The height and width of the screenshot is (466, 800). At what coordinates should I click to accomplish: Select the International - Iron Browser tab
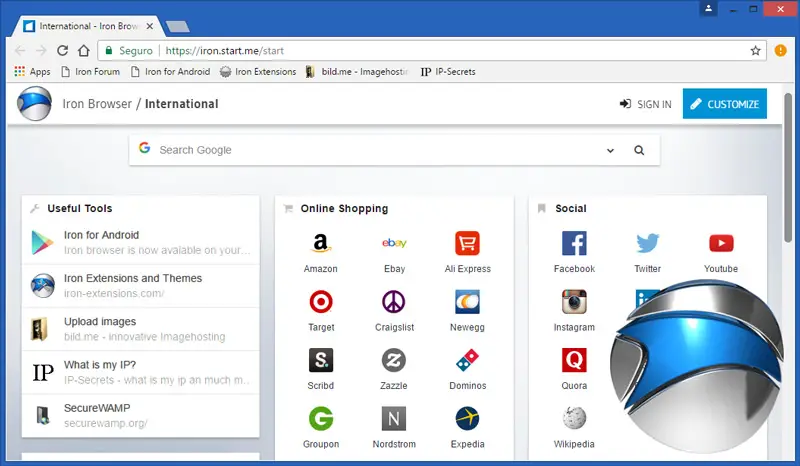point(88,26)
